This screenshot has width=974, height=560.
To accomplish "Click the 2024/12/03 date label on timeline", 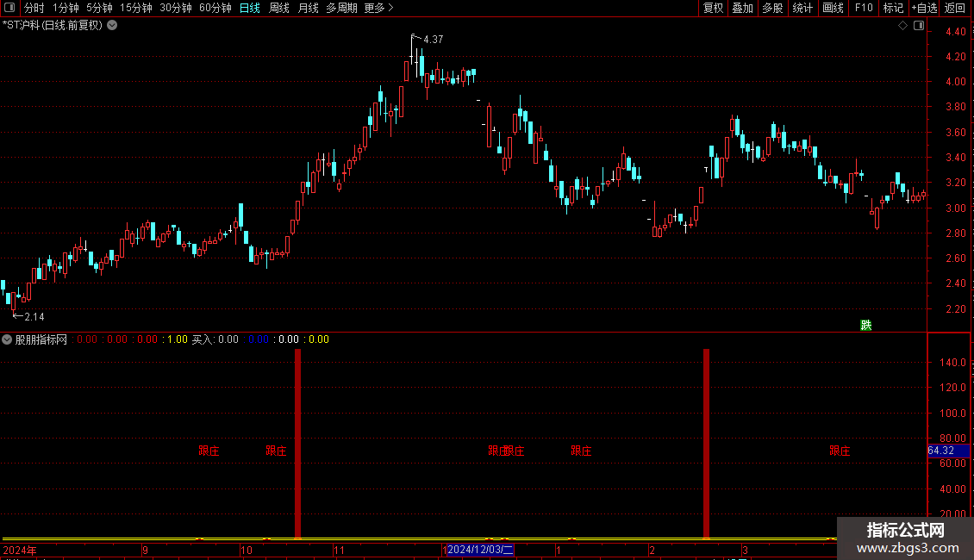I will (x=480, y=550).
